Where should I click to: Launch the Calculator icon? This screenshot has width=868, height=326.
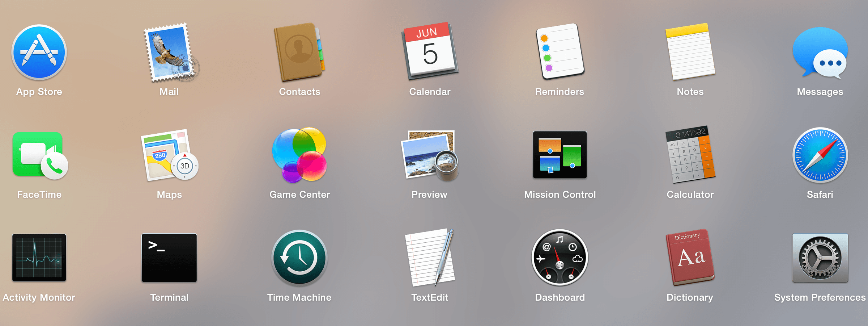pyautogui.click(x=690, y=155)
